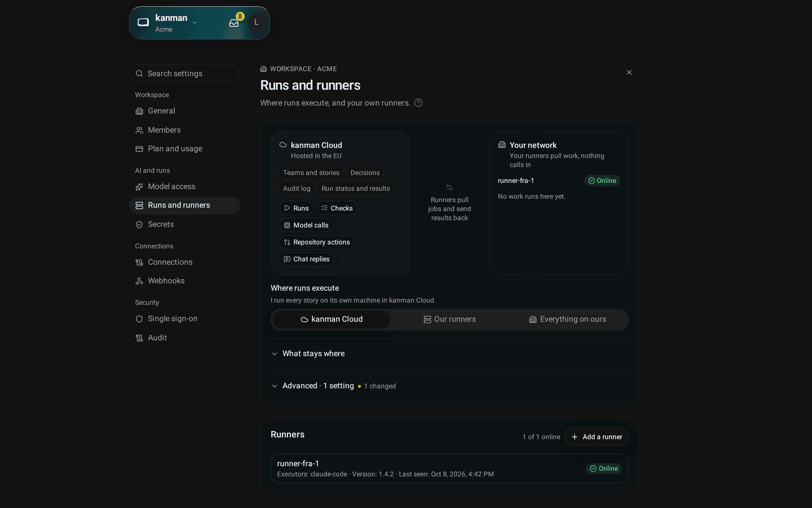Click the Repository actions chip

click(317, 242)
